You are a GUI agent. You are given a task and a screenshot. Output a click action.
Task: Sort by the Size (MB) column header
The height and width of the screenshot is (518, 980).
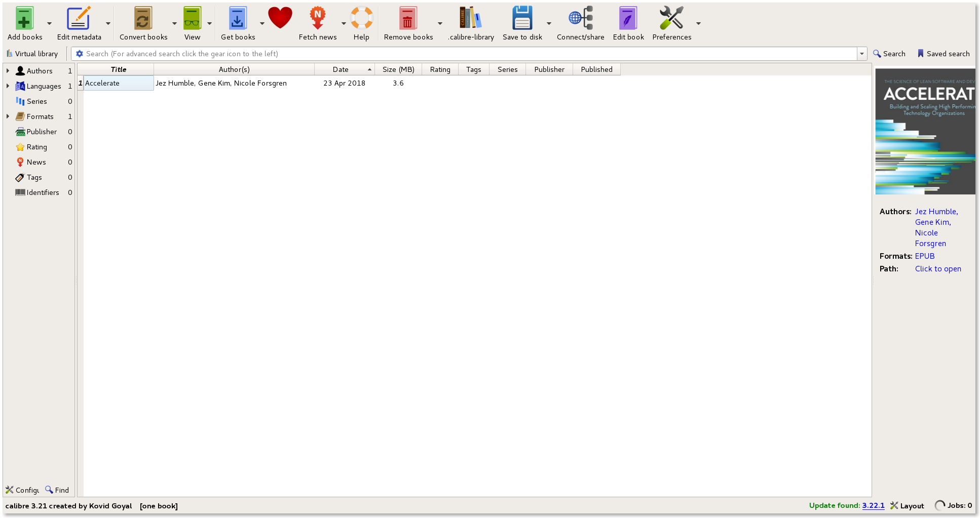coord(398,69)
